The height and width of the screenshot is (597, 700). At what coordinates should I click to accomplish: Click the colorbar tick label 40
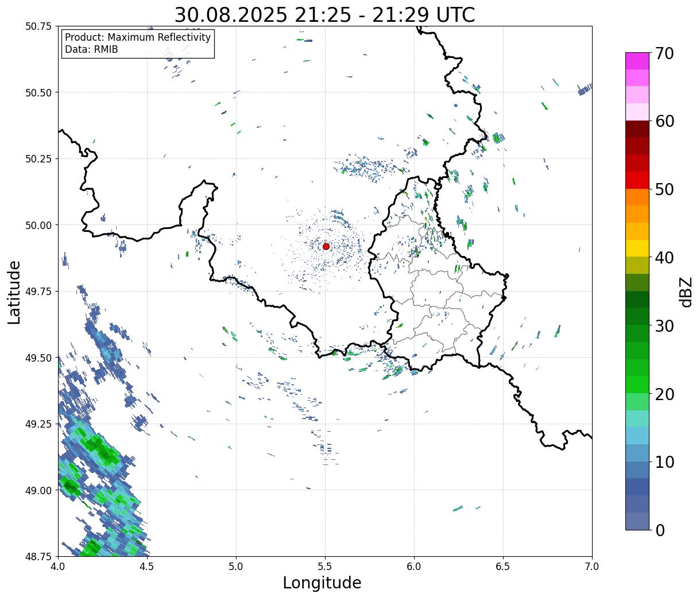(665, 258)
